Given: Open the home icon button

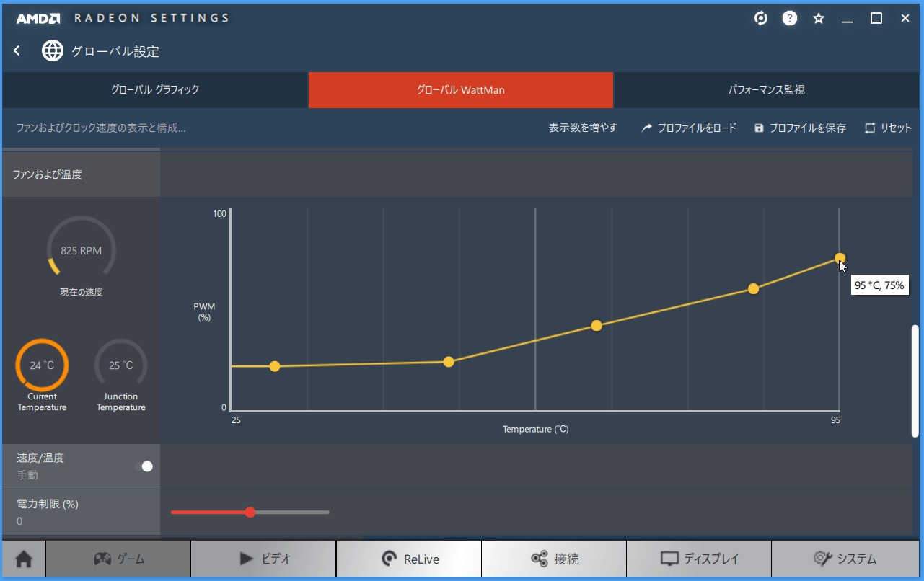Looking at the screenshot, I should click(24, 559).
